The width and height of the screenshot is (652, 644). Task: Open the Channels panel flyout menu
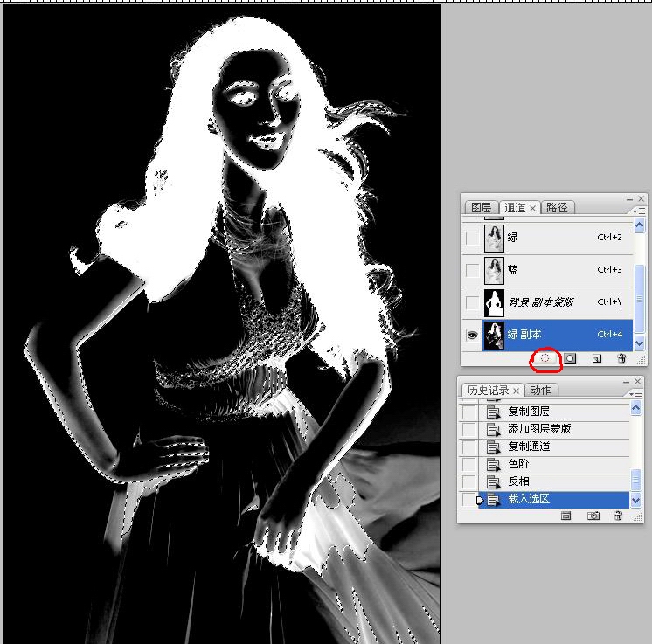639,211
